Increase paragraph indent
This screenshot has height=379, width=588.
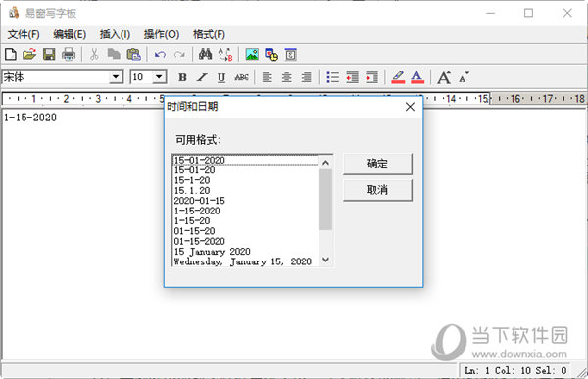click(x=371, y=77)
